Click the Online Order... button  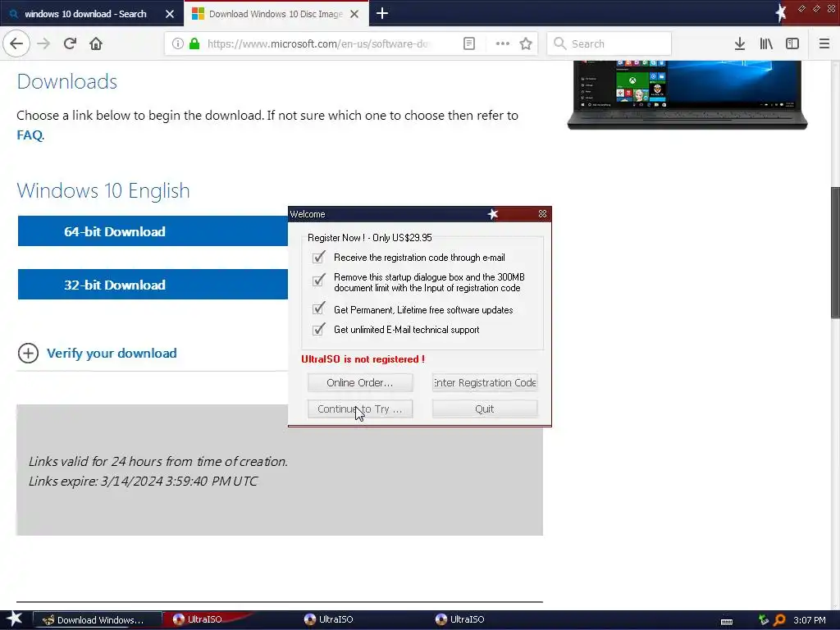pos(360,382)
